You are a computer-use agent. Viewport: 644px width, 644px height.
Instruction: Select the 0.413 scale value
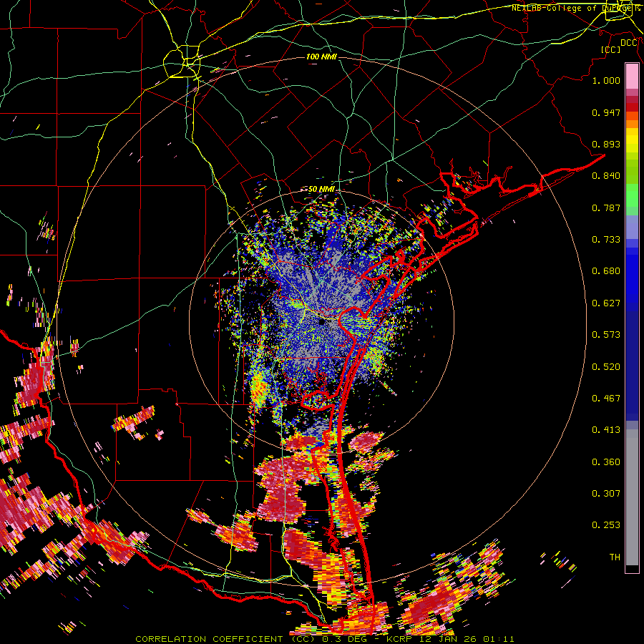(606, 430)
